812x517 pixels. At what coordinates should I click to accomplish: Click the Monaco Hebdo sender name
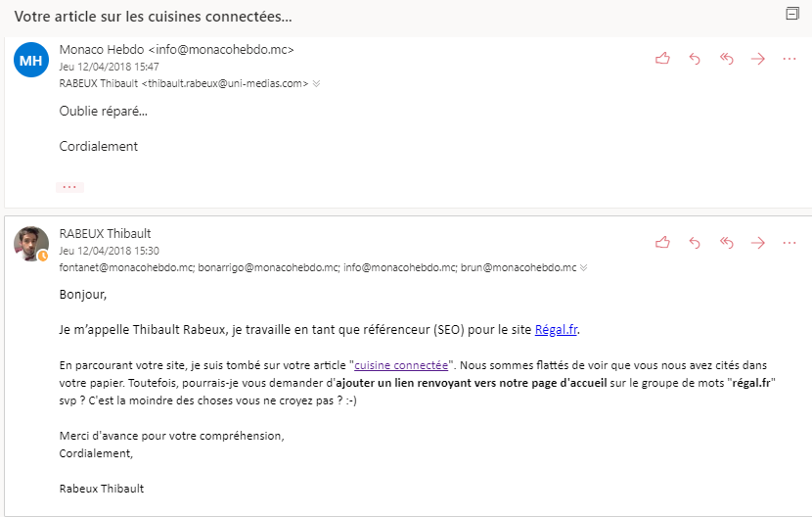[x=102, y=50]
